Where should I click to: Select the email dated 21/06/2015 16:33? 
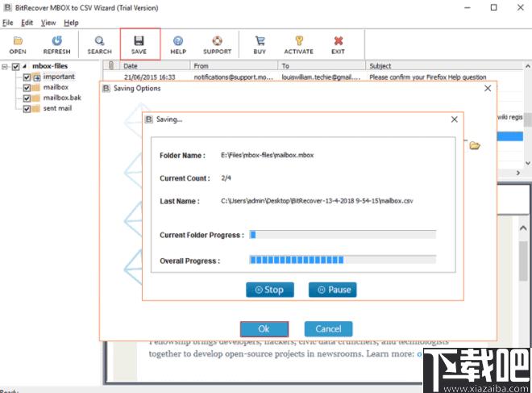pos(150,77)
